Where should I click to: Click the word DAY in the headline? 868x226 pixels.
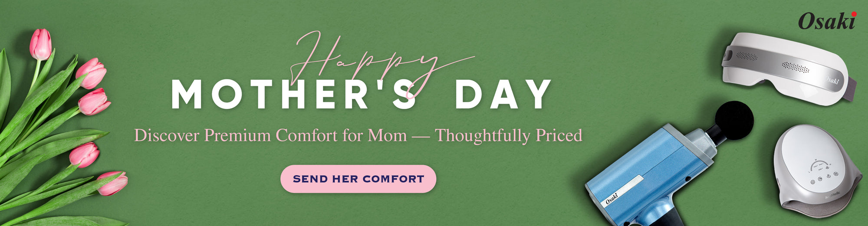pyautogui.click(x=503, y=95)
